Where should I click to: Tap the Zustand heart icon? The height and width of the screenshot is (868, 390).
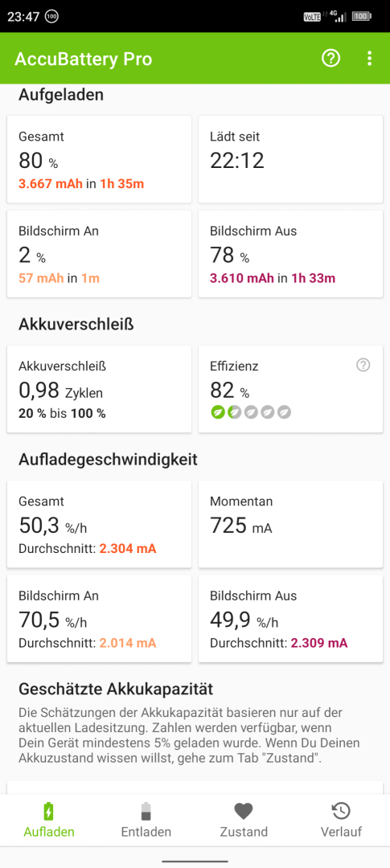(243, 812)
